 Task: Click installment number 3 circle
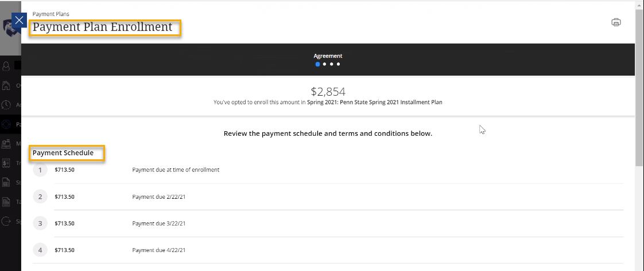[40, 223]
